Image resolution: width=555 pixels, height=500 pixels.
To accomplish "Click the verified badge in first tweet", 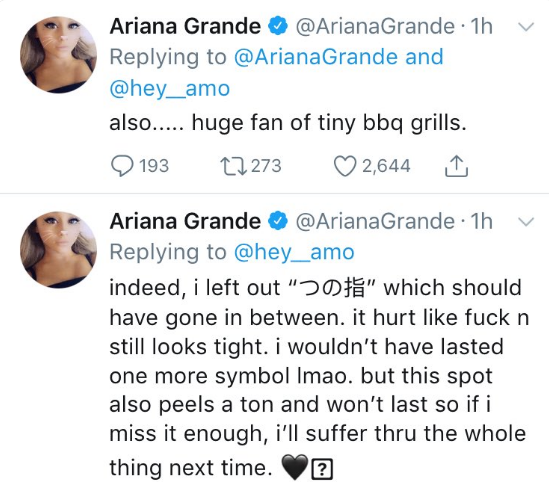I will (x=278, y=26).
